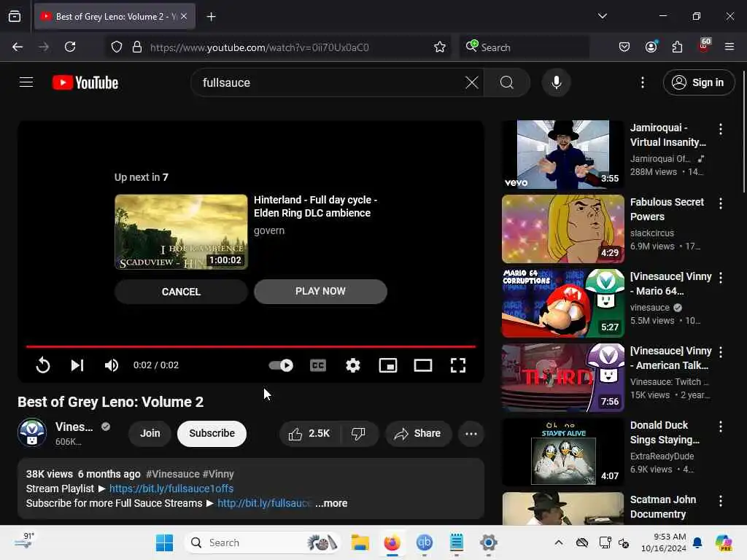Click the YouTube search magnifier button
Screen dimensions: 747x560
[507, 82]
